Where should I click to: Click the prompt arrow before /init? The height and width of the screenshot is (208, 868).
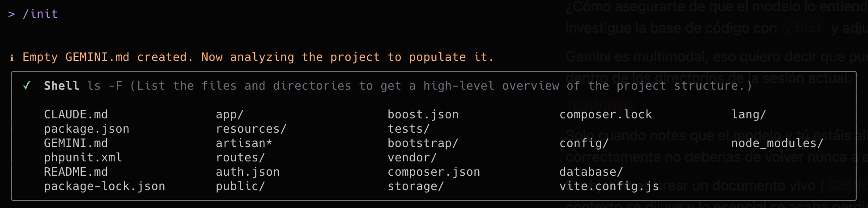[12, 14]
